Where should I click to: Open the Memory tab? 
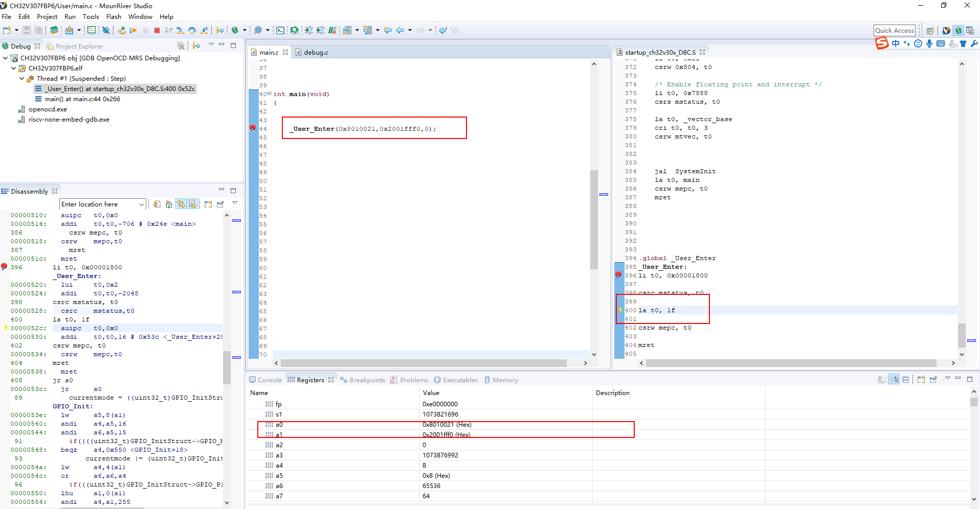coord(501,380)
